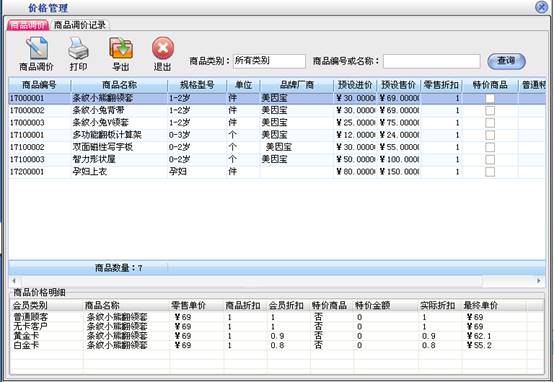554x382 pixels.
Task: Select row with code 17100002
Action: pyautogui.click(x=277, y=147)
